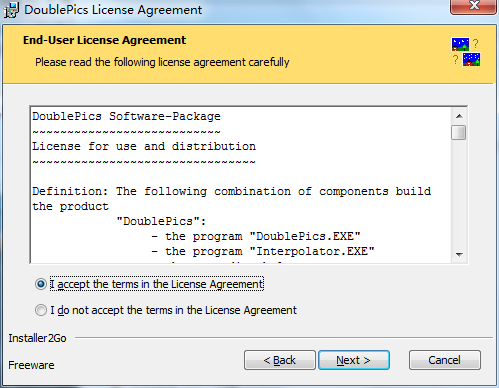Select "I accept the terms" radio button
The image size is (499, 388).
coord(41,284)
